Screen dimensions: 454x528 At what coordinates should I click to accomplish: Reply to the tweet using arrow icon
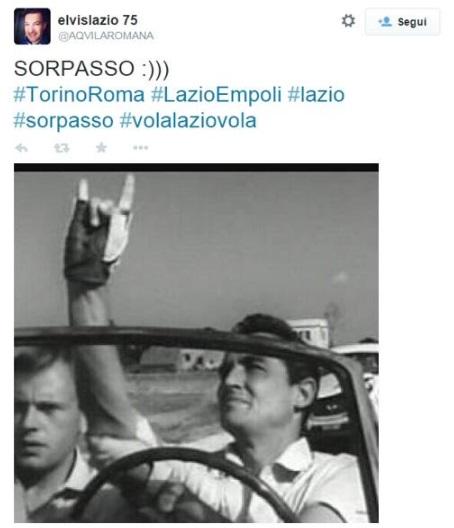(x=22, y=147)
